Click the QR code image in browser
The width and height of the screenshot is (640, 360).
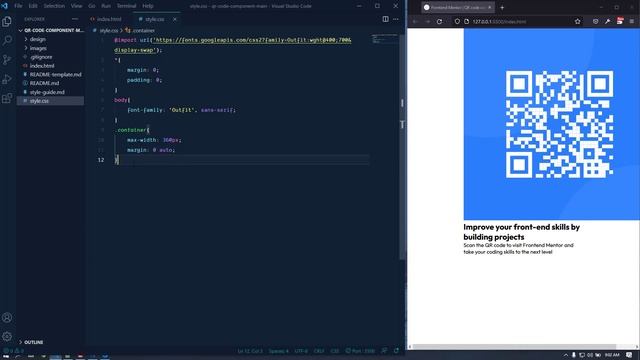551,124
